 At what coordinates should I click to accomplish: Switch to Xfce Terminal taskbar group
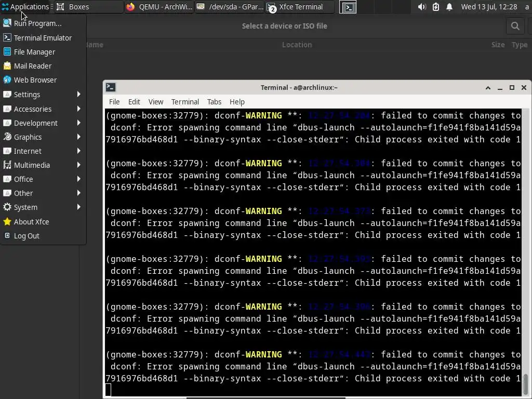pos(300,6)
